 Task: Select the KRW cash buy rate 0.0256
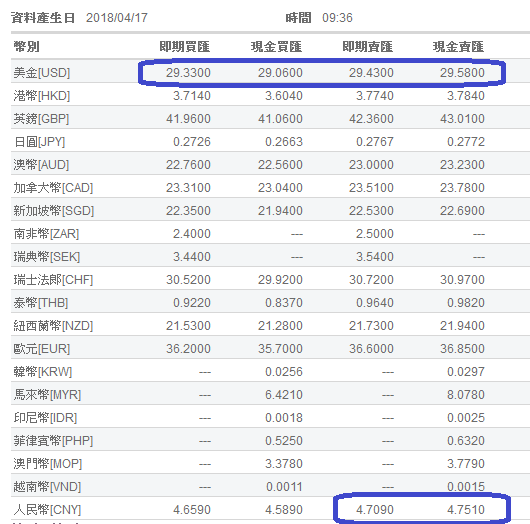pyautogui.click(x=284, y=372)
